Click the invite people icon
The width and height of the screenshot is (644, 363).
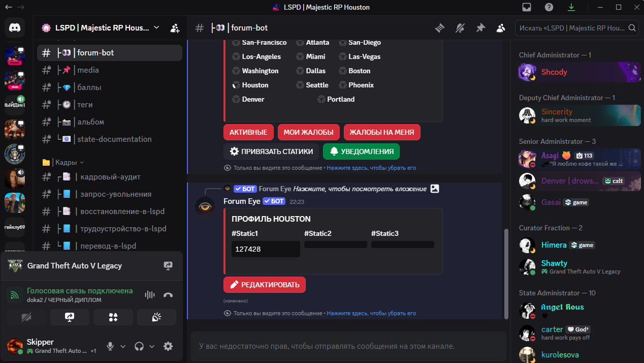[175, 28]
